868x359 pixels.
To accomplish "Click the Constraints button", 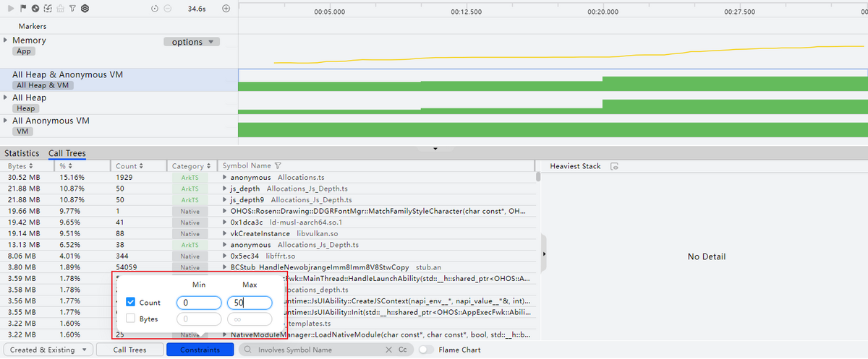I will pyautogui.click(x=200, y=350).
